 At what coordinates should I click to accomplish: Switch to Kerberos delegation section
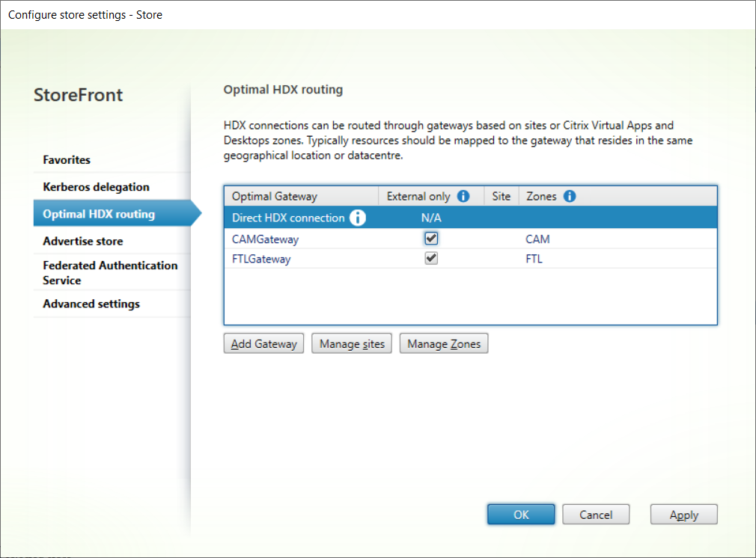pyautogui.click(x=96, y=187)
